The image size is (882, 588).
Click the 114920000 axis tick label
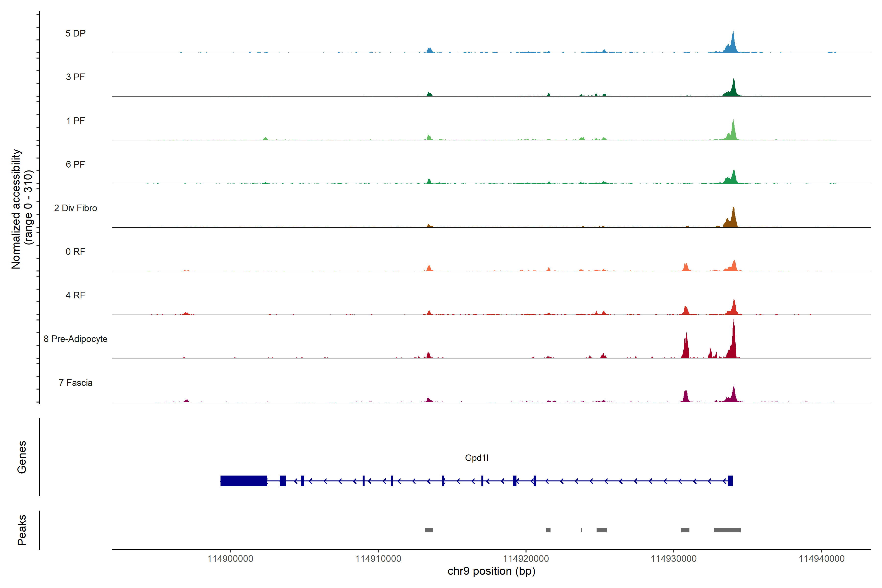(x=526, y=559)
